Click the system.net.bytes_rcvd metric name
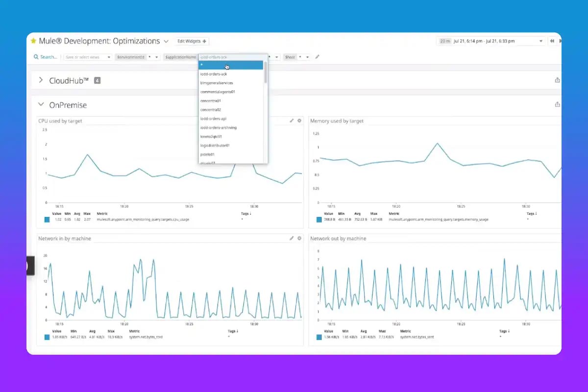 pyautogui.click(x=147, y=337)
